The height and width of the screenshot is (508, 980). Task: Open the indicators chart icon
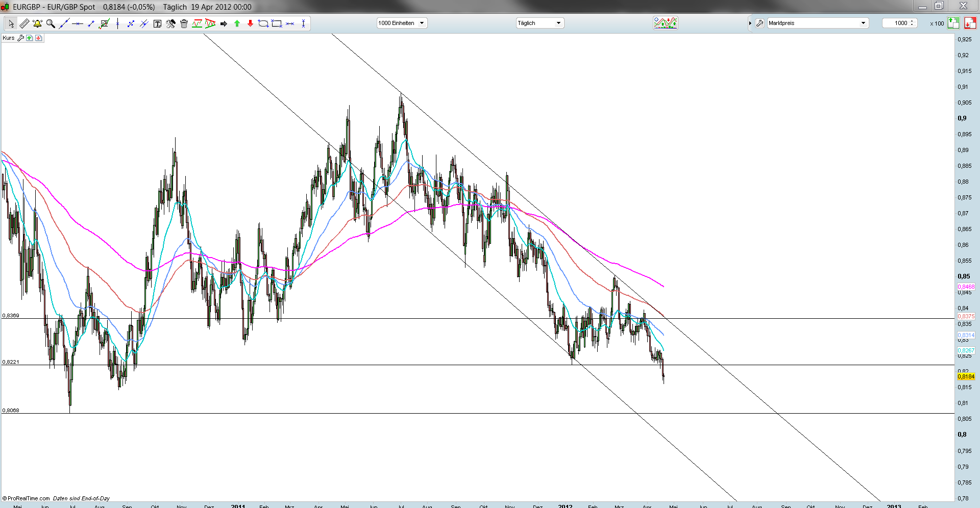(665, 23)
